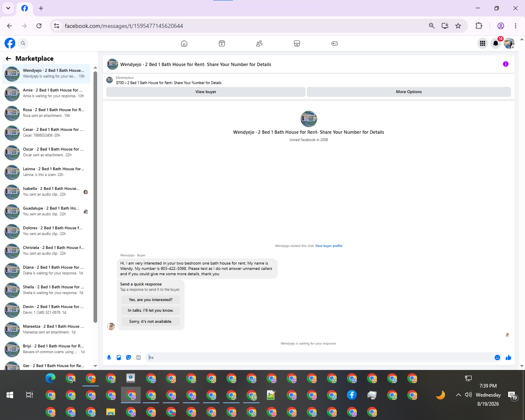The height and width of the screenshot is (420, 525).
Task: Open Sheila's conversation in the list
Action: tap(46, 290)
